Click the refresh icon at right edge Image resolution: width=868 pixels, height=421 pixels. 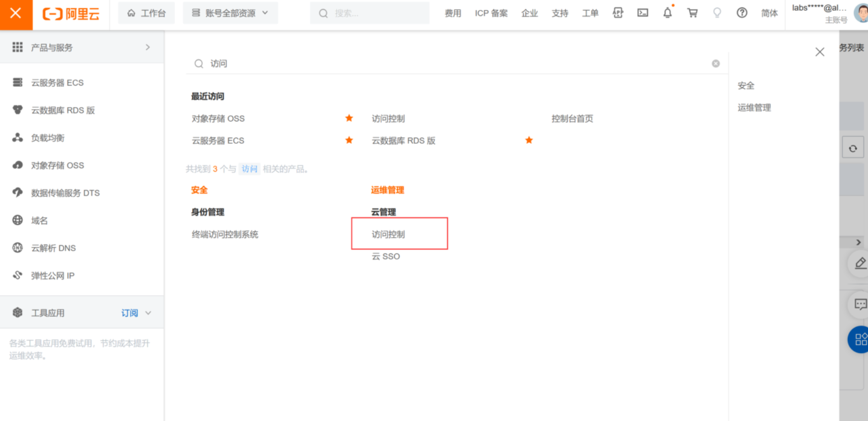[x=853, y=148]
